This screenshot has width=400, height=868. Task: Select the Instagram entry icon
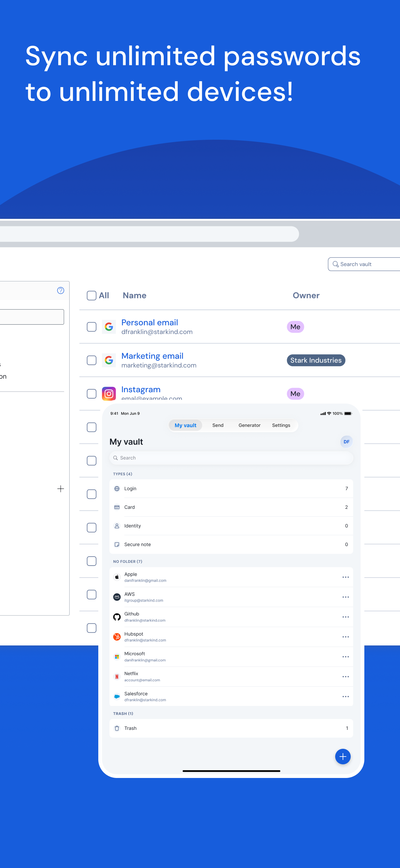pos(109,394)
